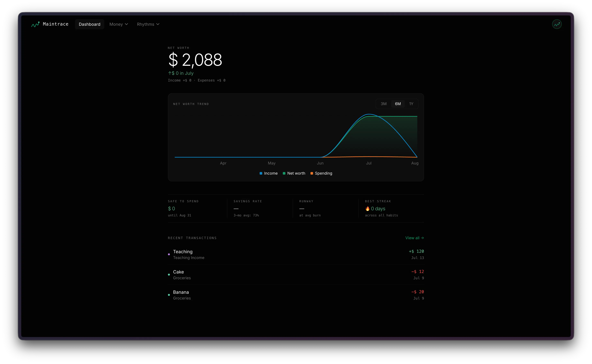Click the Safe to Spend $ 0 value

(x=171, y=209)
